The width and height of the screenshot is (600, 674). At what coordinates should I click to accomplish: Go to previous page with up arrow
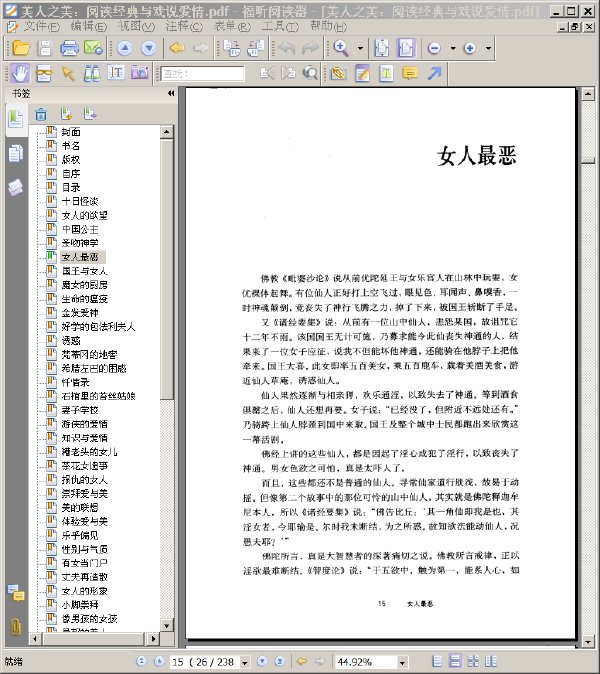(x=125, y=48)
